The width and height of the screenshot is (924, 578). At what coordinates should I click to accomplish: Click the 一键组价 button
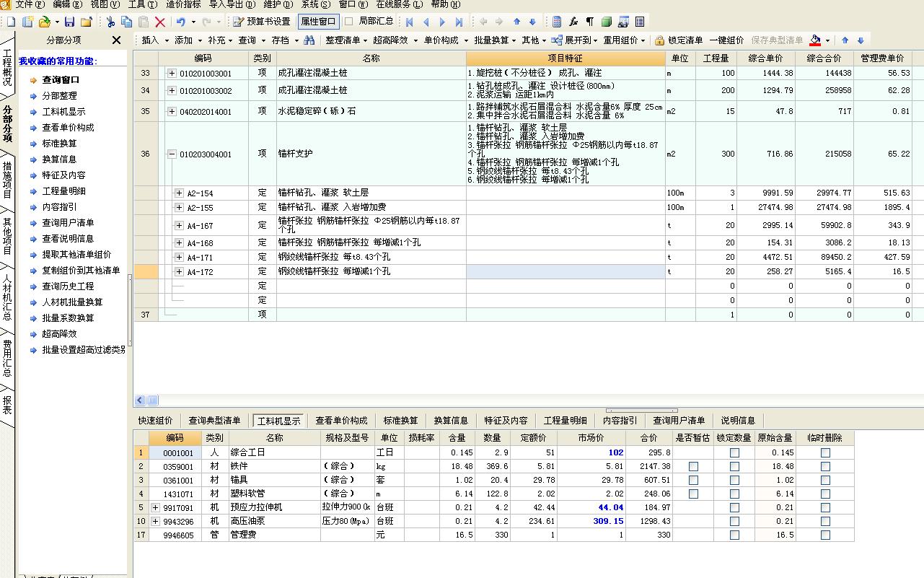(x=726, y=40)
